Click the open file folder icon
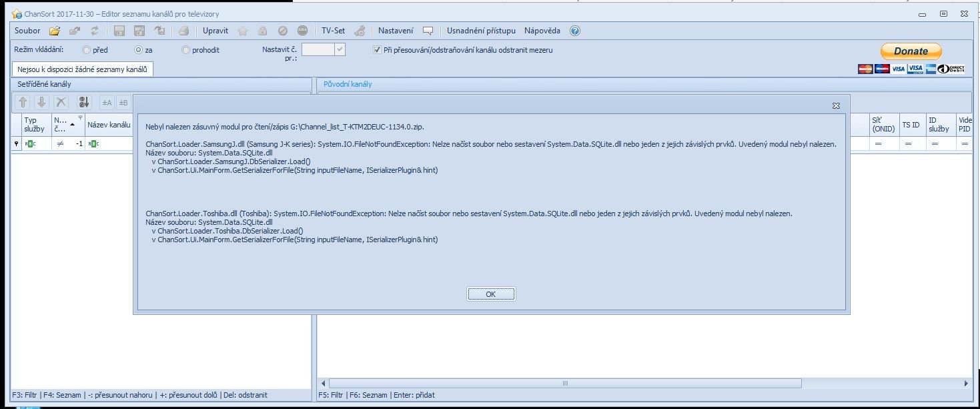The height and width of the screenshot is (409, 980). click(55, 31)
